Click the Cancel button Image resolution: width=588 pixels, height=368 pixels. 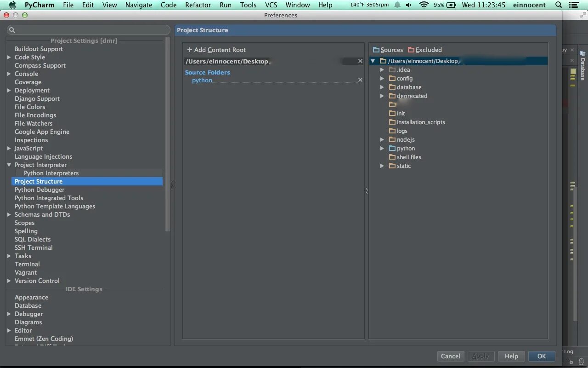(x=450, y=356)
